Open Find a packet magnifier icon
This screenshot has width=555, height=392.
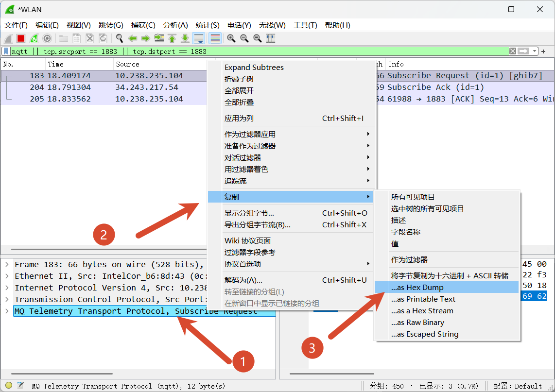click(x=120, y=38)
